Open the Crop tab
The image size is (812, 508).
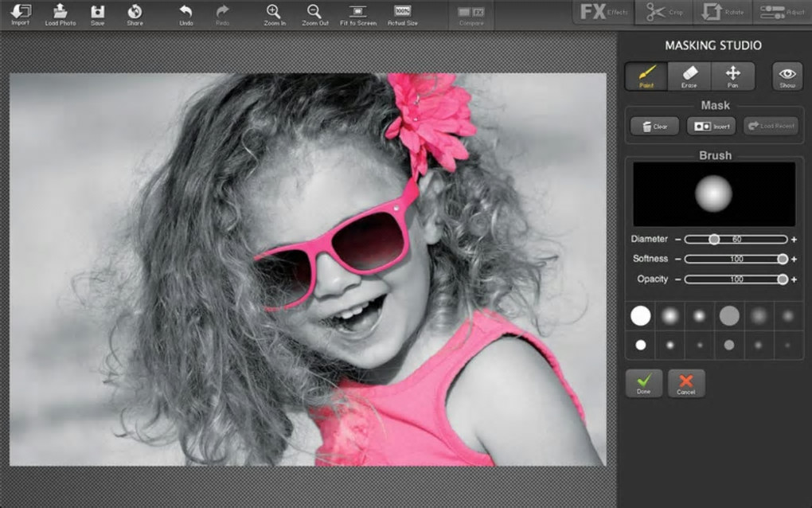coord(664,13)
